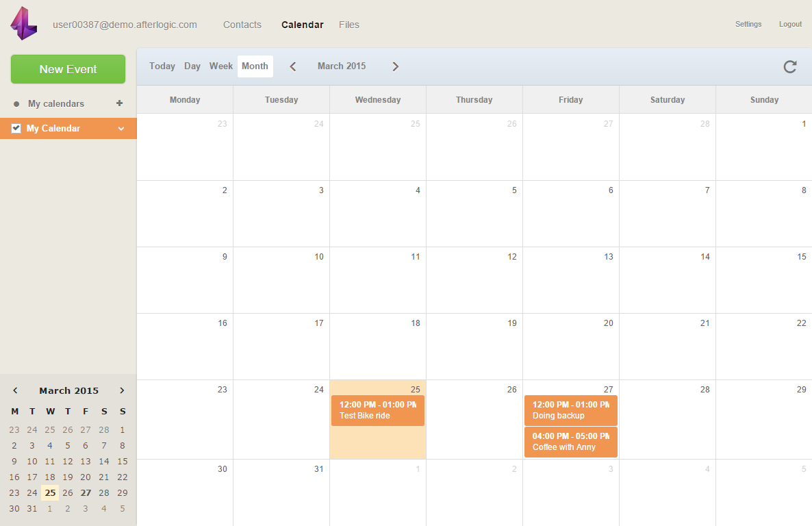Click next month arrow in mini calendar
Viewport: 812px width, 526px height.
point(122,390)
